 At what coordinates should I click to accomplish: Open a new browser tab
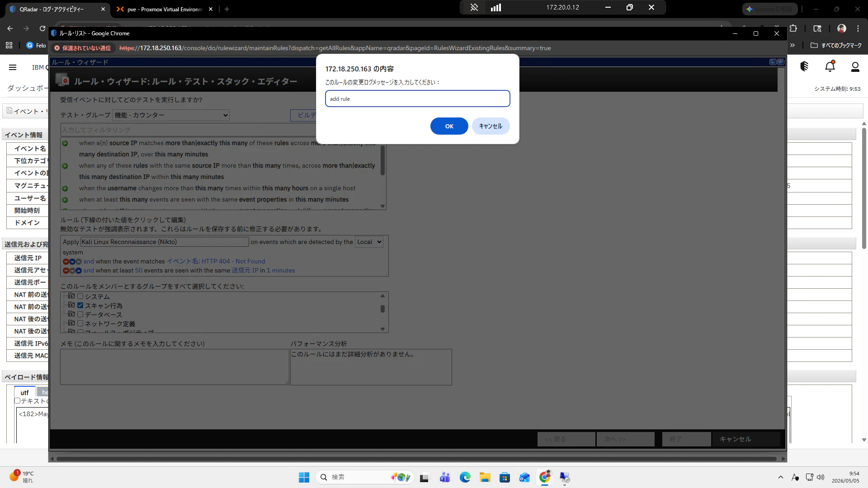tap(227, 9)
